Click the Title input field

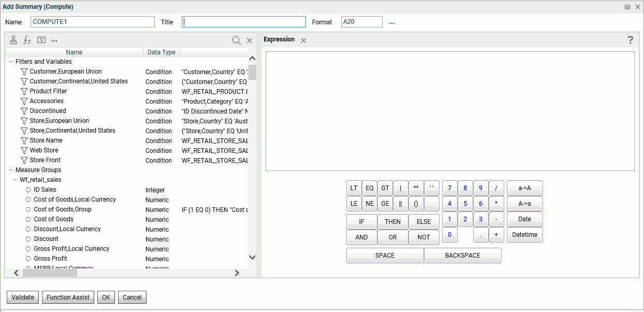244,22
